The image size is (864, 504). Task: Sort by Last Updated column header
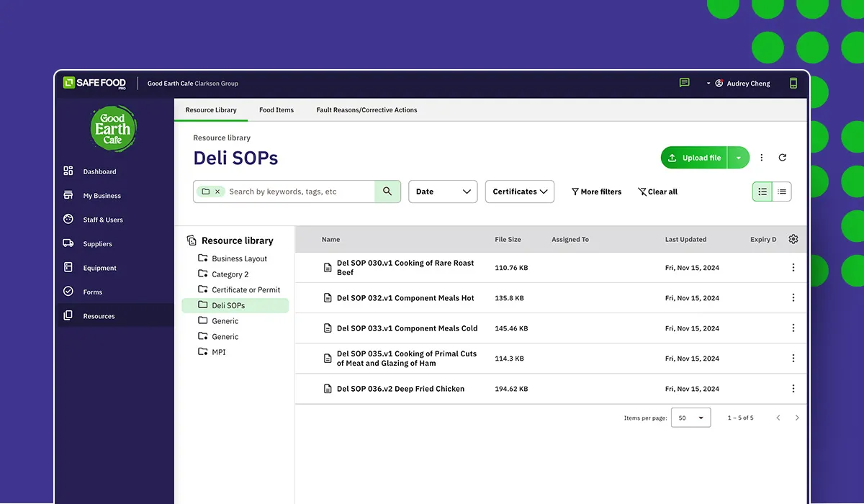[x=685, y=239]
